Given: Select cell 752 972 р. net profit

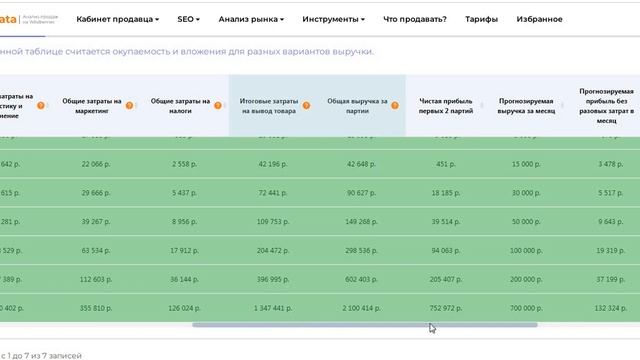Looking at the screenshot, I should [446, 308].
